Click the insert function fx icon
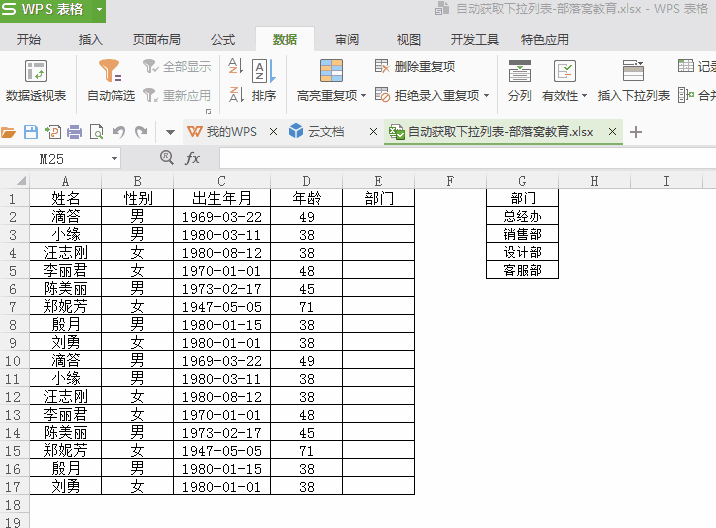The width and height of the screenshot is (716, 528). (x=193, y=158)
